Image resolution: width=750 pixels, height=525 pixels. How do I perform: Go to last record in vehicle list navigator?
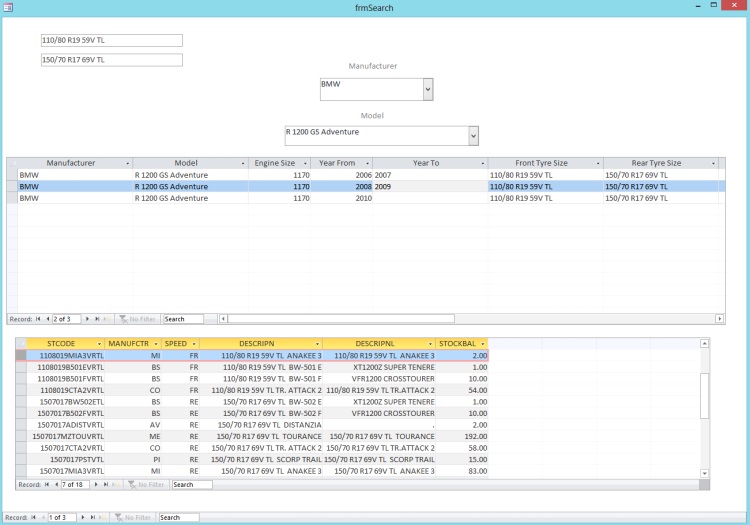coord(96,319)
